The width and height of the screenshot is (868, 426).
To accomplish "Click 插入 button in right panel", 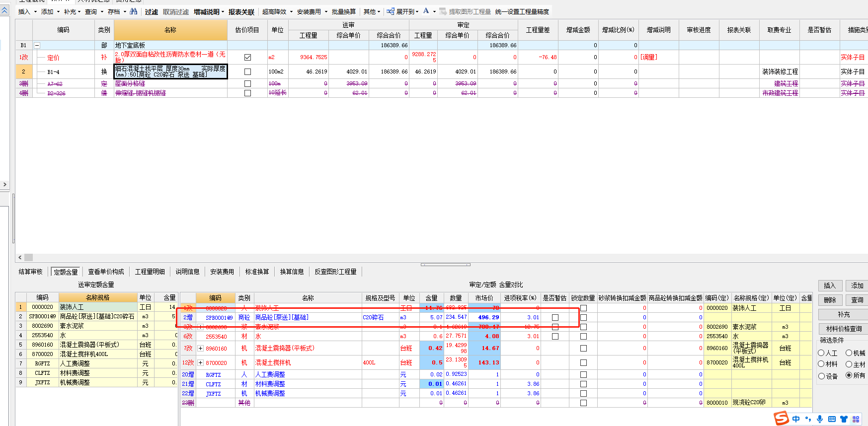I will click(x=830, y=285).
